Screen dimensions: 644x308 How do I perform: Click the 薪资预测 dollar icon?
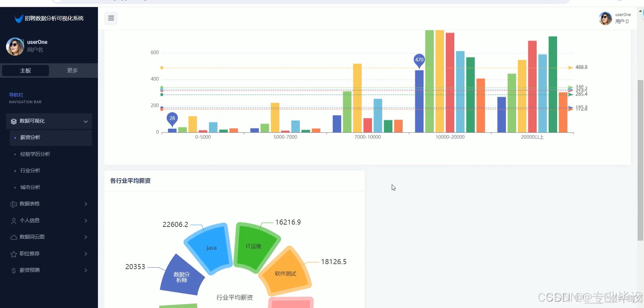point(14,270)
